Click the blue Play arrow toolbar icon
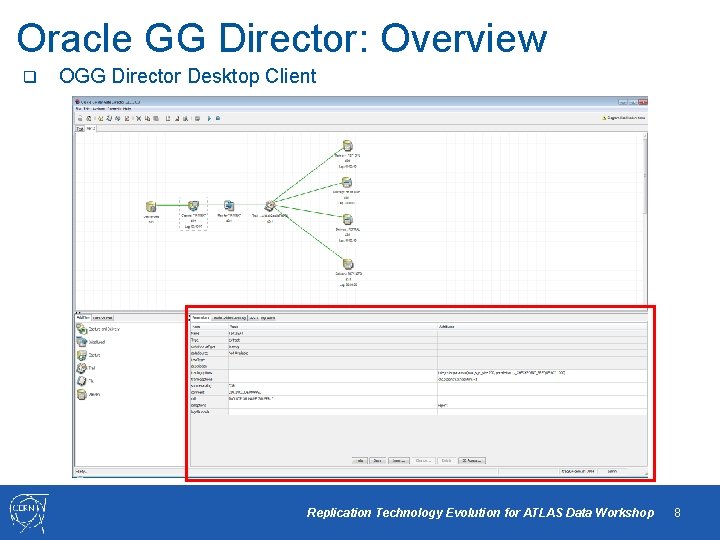 pyautogui.click(x=209, y=118)
